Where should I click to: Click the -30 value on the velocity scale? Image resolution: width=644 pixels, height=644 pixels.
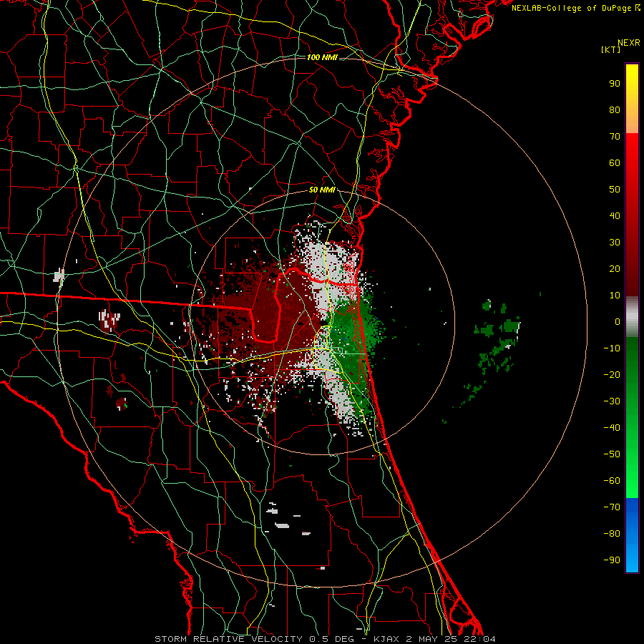pos(612,401)
